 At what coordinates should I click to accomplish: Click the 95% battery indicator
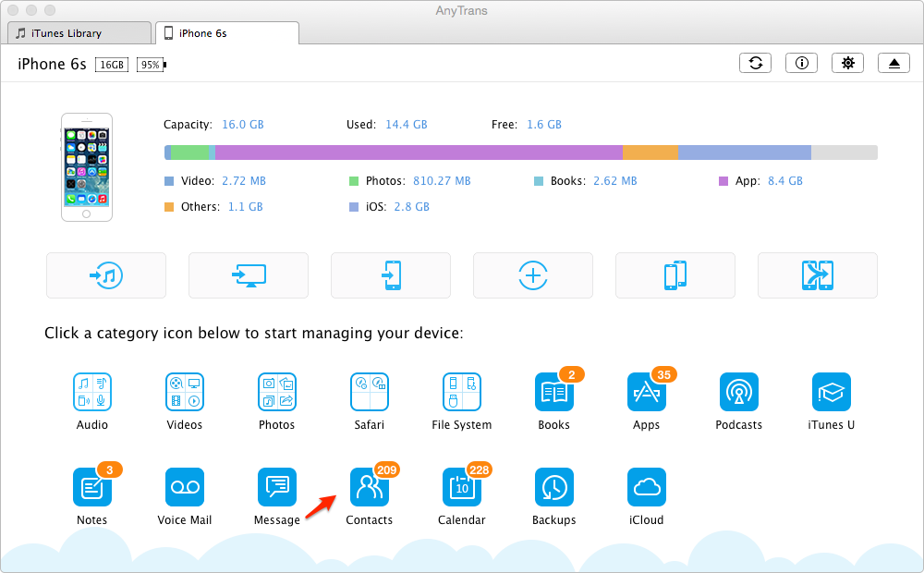(x=152, y=65)
